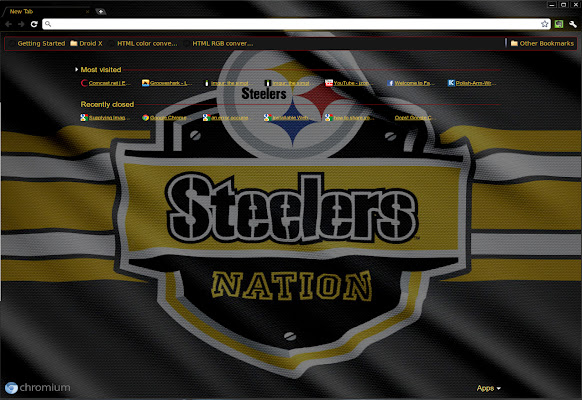Viewport: 582px width, 400px height.
Task: Open the Apps dropdown menu
Action: [x=489, y=388]
